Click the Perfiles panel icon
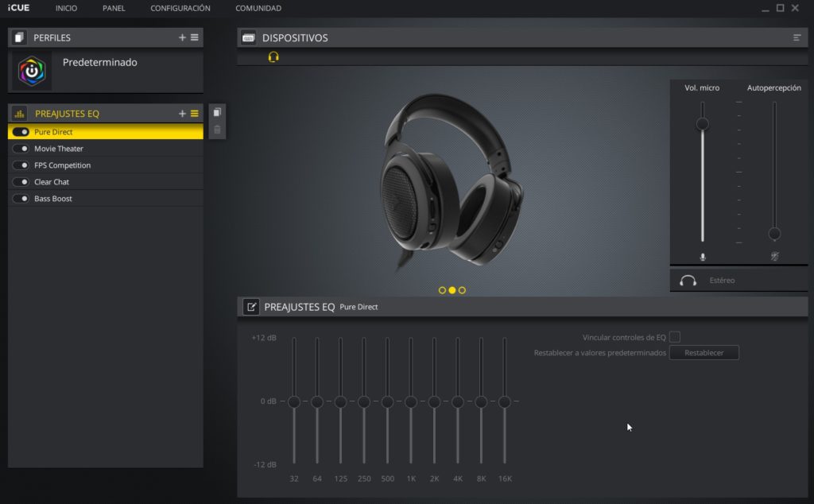Viewport: 814px width, 504px height. coord(19,37)
